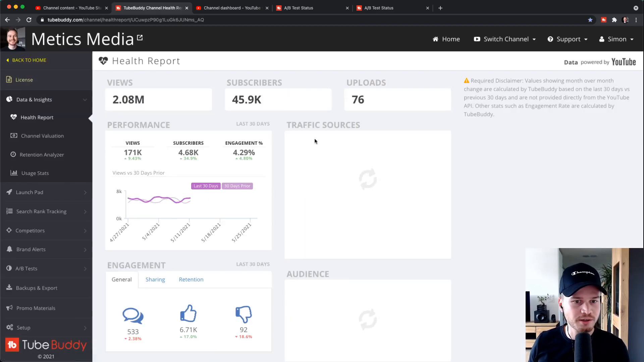
Task: Open a new Chrome tab
Action: click(440, 8)
